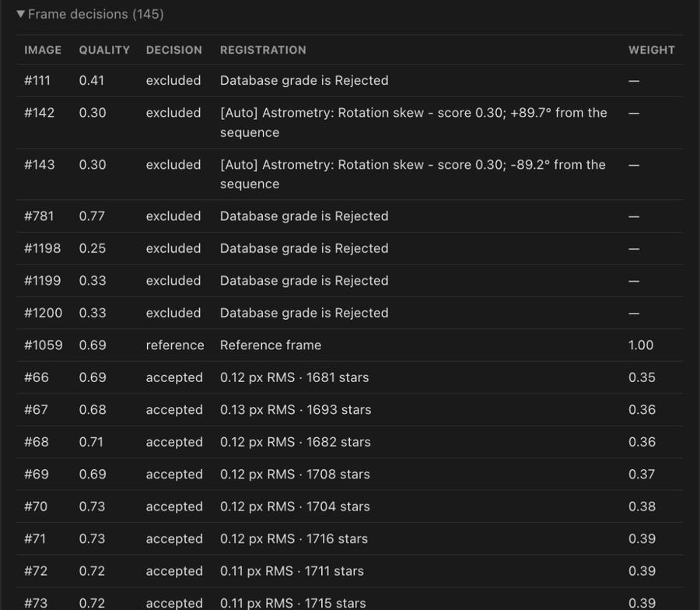Image resolution: width=700 pixels, height=610 pixels.
Task: Sort by QUALITY column header
Action: tap(104, 50)
